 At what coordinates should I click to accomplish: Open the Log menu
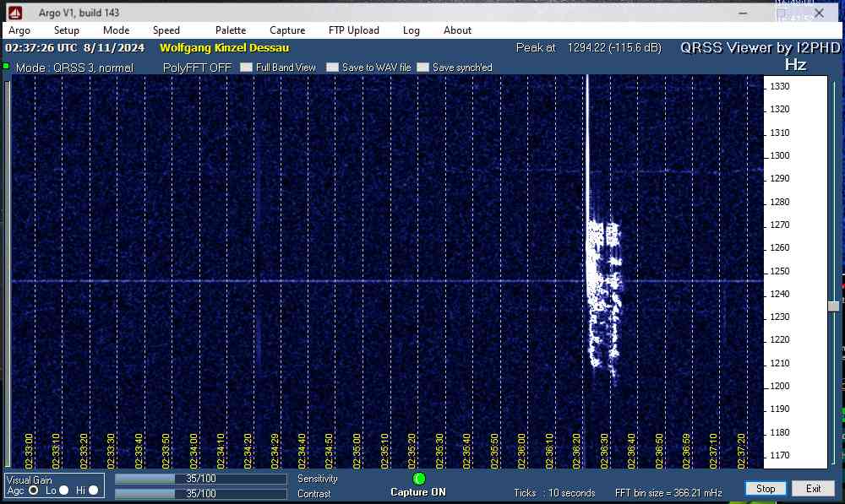412,30
